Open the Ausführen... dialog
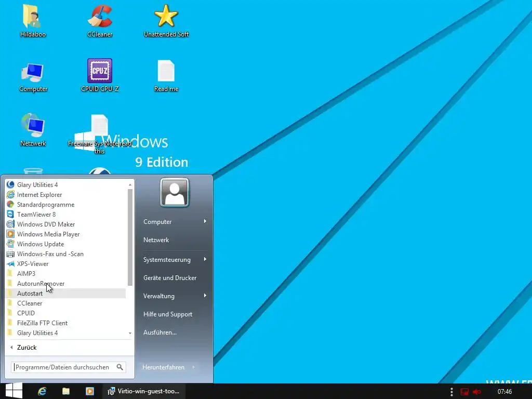The width and height of the screenshot is (532, 399). pos(160,332)
